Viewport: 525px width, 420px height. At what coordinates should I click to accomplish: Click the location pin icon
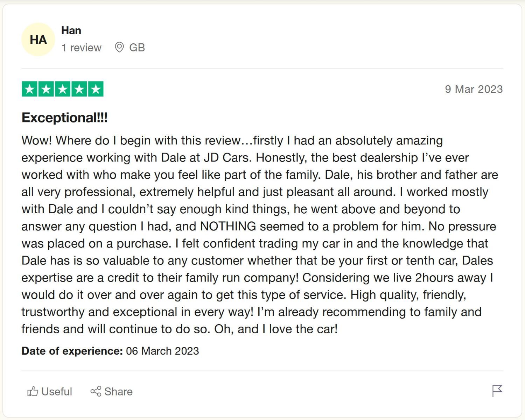coord(119,47)
